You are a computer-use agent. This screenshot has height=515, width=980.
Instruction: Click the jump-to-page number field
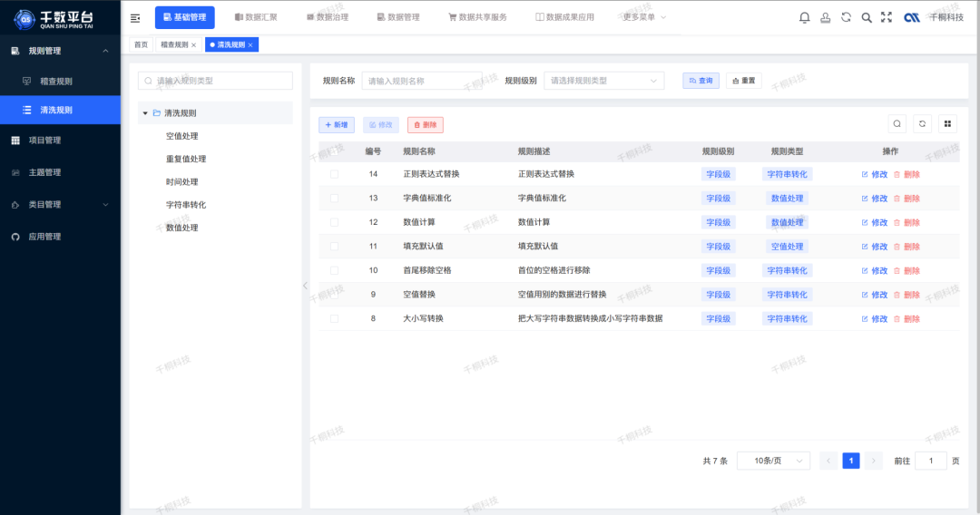click(931, 461)
